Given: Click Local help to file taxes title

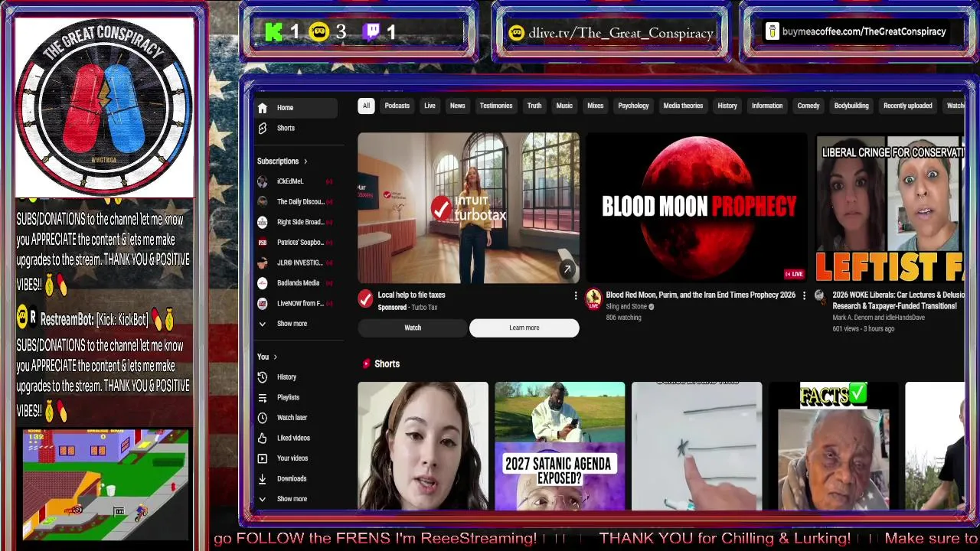Looking at the screenshot, I should [411, 295].
